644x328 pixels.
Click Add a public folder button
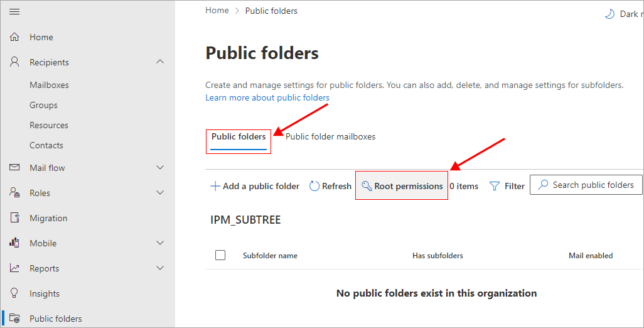point(255,186)
